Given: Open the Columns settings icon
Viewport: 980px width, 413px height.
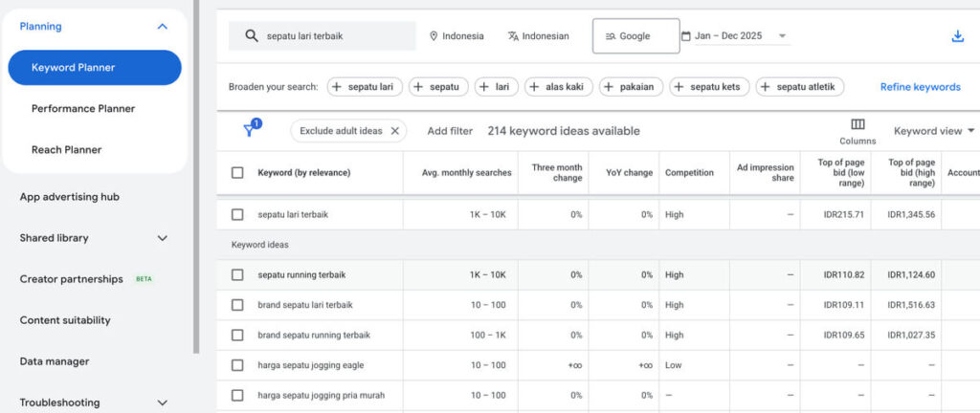Looking at the screenshot, I should [x=857, y=124].
